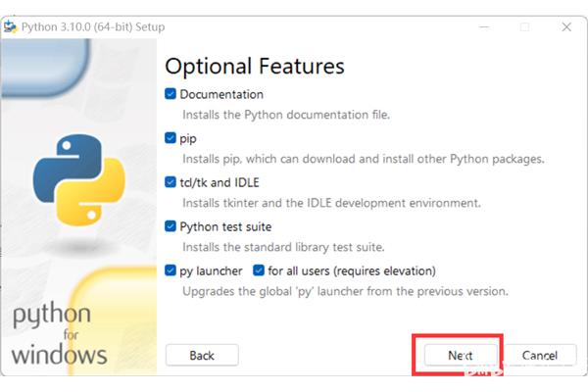Toggle the tcl/tk and IDLE checkbox
This screenshot has height=392, width=588.
tap(171, 182)
